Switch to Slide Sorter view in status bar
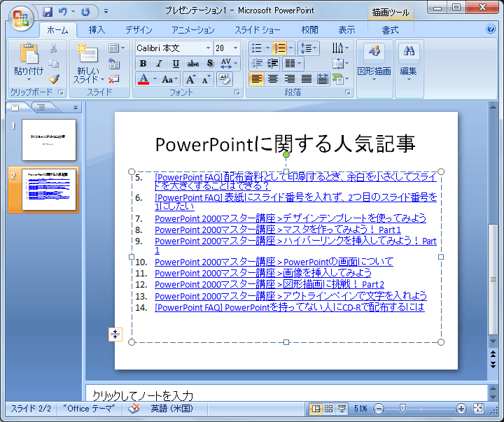504x422 pixels. 329,409
